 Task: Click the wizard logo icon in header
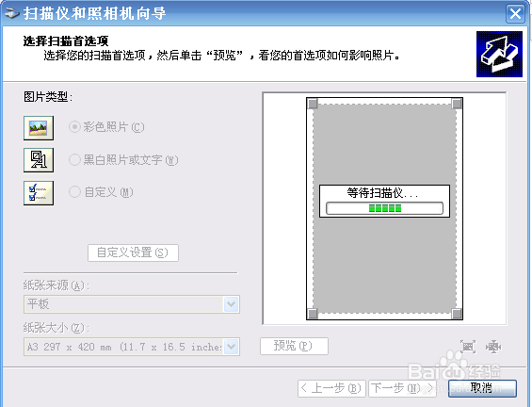click(499, 54)
